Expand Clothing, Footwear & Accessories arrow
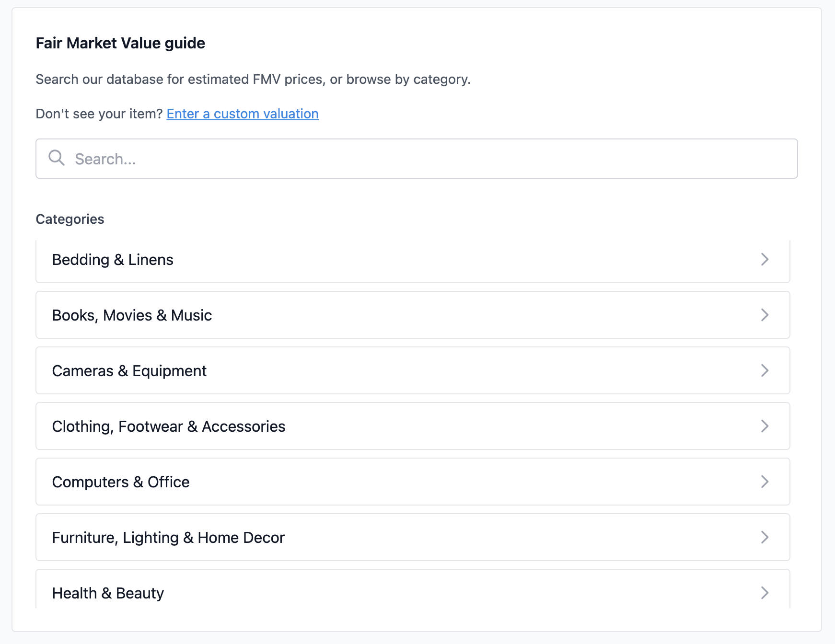This screenshot has height=644, width=835. pyautogui.click(x=765, y=426)
